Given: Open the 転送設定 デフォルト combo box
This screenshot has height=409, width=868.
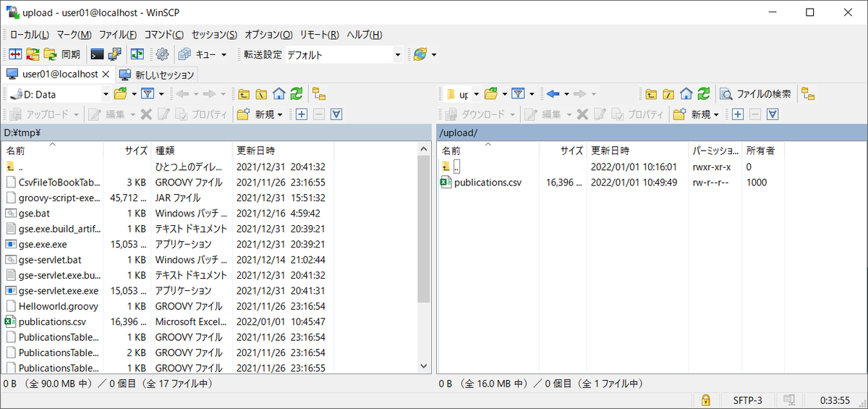Looking at the screenshot, I should click(344, 54).
